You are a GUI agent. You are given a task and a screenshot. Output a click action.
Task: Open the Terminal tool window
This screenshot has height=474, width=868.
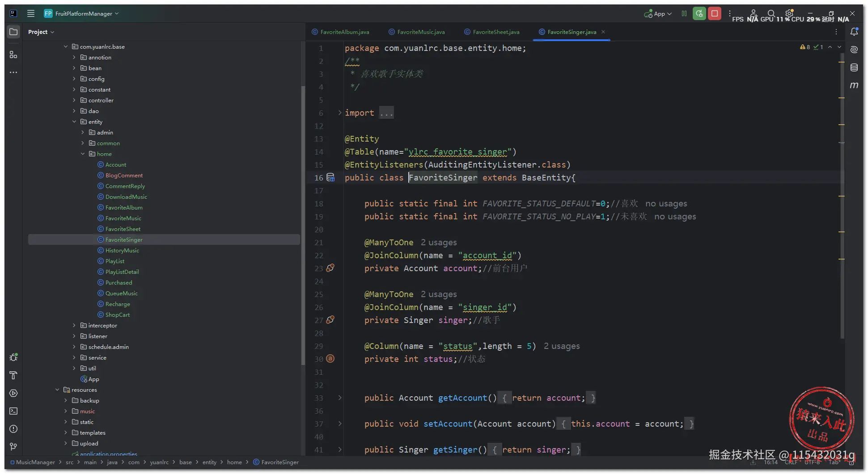(x=13, y=411)
